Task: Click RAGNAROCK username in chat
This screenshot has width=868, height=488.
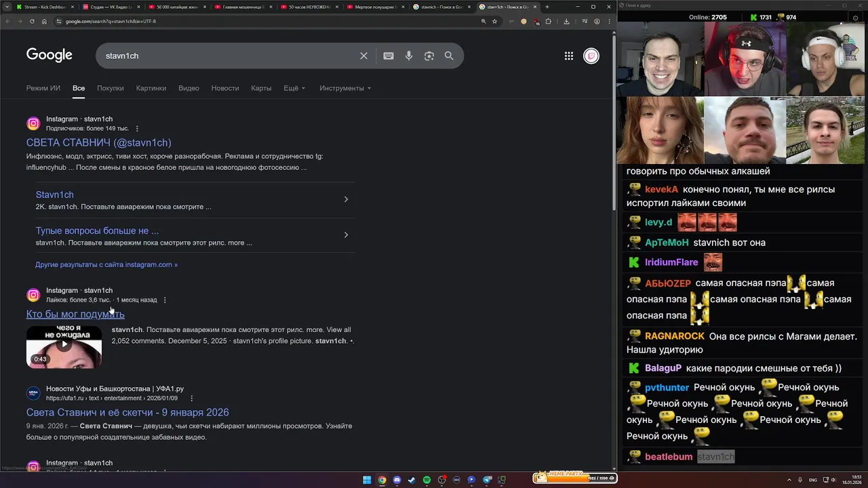Action: [675, 336]
